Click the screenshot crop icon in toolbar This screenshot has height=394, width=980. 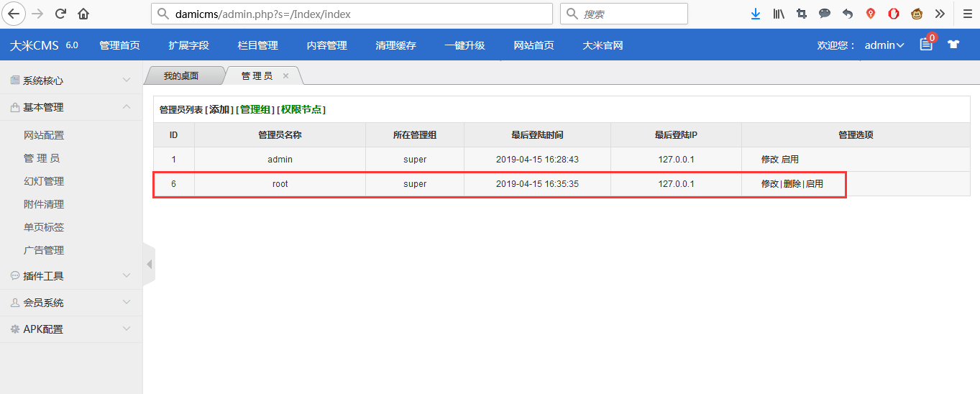coord(802,14)
